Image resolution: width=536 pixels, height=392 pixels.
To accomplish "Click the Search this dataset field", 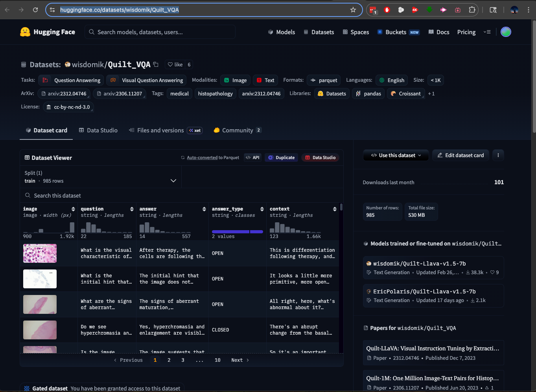I will click(x=182, y=196).
